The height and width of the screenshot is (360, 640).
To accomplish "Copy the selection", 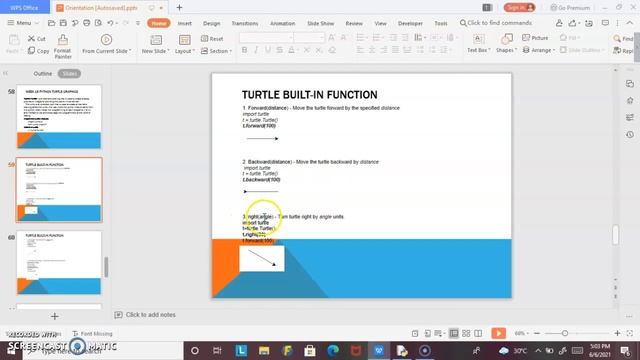I will pyautogui.click(x=38, y=51).
